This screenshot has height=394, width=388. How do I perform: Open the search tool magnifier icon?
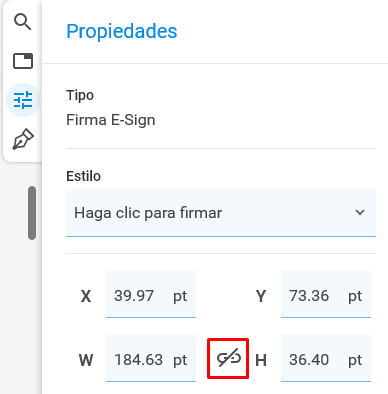point(23,22)
